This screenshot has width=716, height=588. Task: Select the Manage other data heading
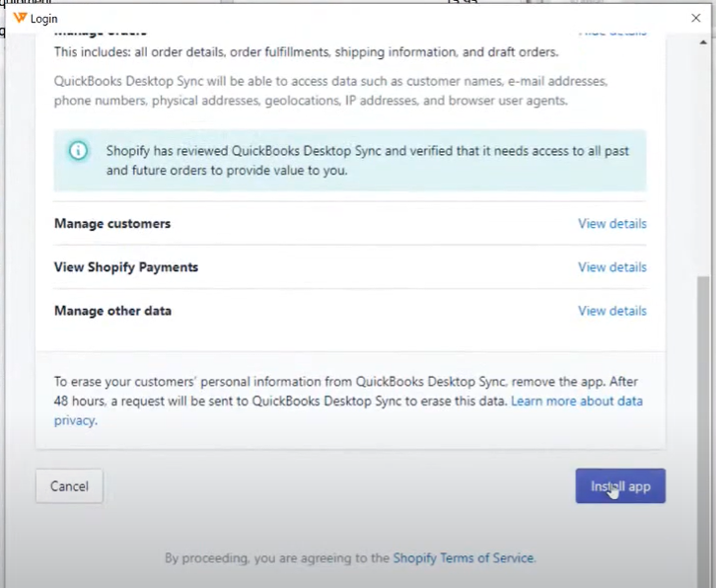click(112, 311)
